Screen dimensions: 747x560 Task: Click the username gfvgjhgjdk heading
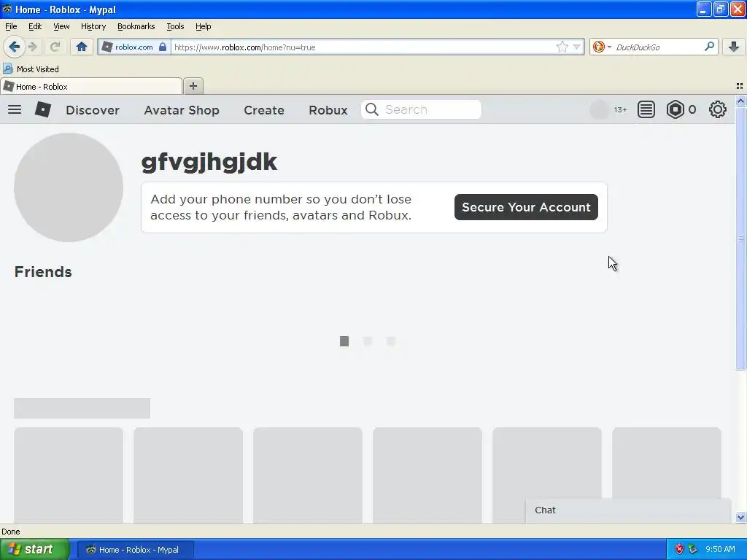point(209,162)
